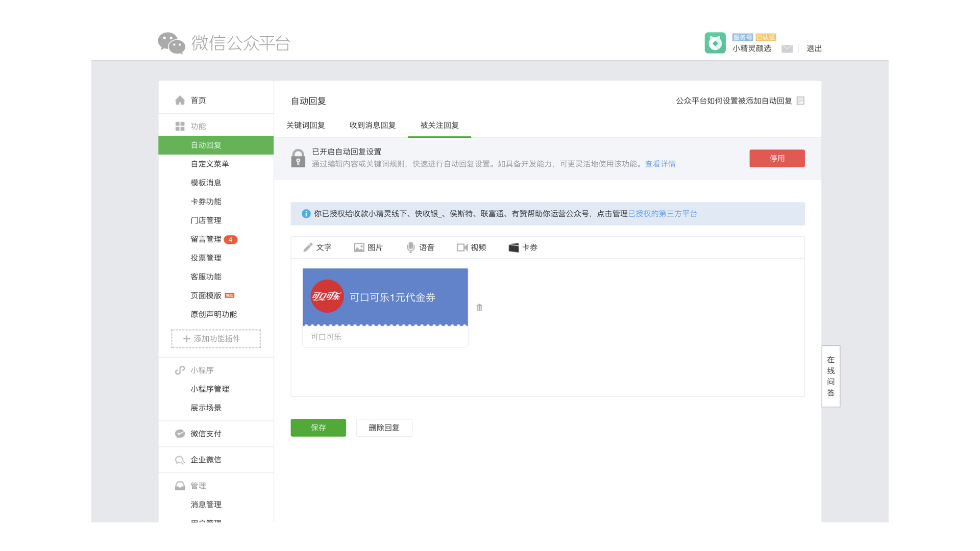This screenshot has height=551, width=980.
Task: Click the WeChat logo icon in the header
Action: pyautogui.click(x=171, y=43)
